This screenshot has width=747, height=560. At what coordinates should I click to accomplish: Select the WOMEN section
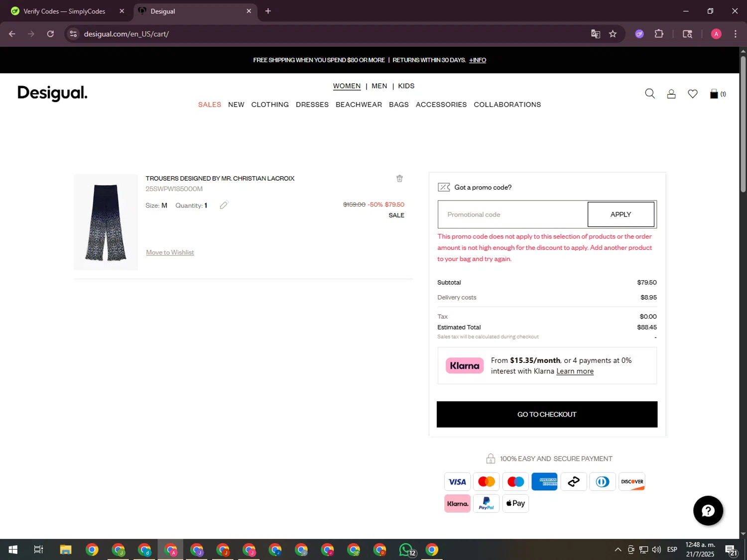click(347, 86)
